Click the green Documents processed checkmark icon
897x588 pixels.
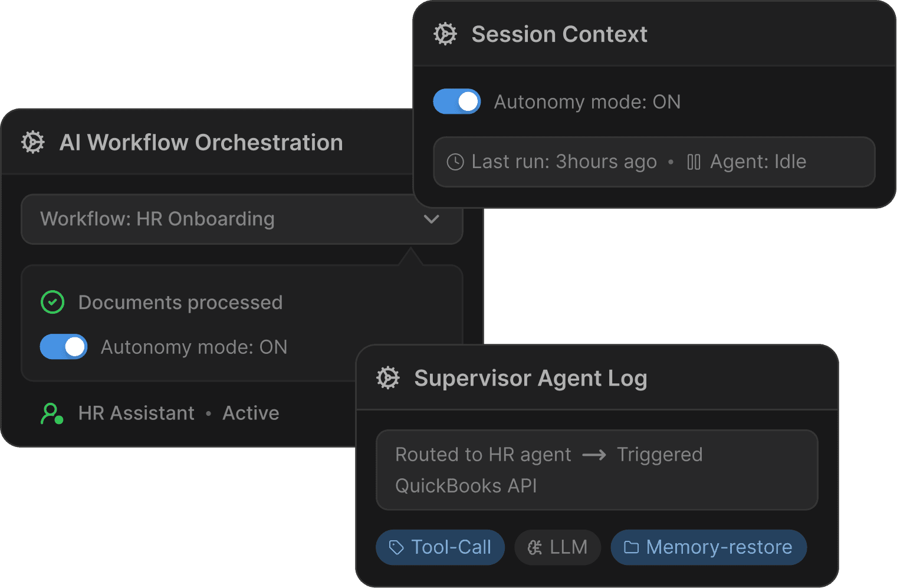pos(52,302)
